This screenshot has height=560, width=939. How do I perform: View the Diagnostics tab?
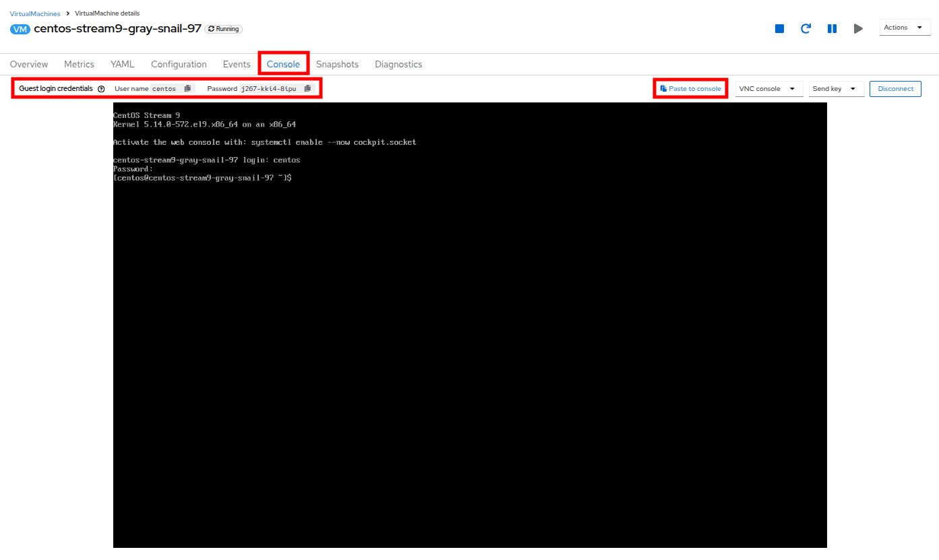click(398, 64)
